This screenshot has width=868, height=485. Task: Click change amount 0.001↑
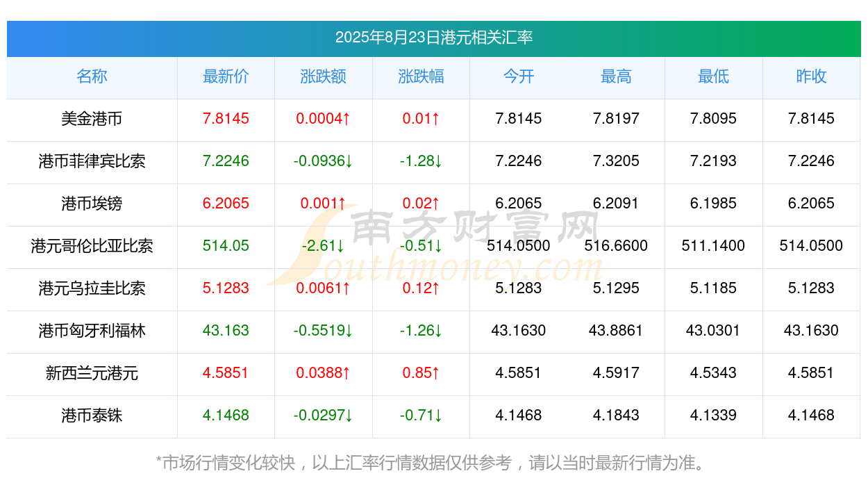[x=324, y=204]
